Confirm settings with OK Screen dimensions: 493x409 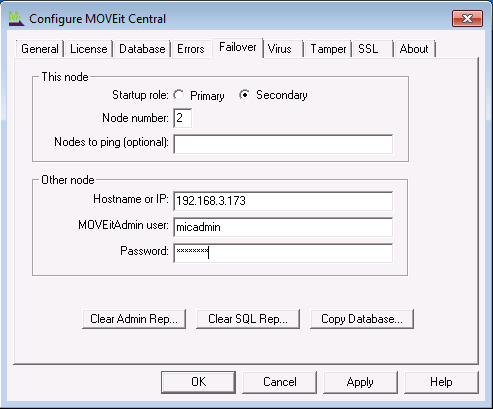tap(199, 382)
